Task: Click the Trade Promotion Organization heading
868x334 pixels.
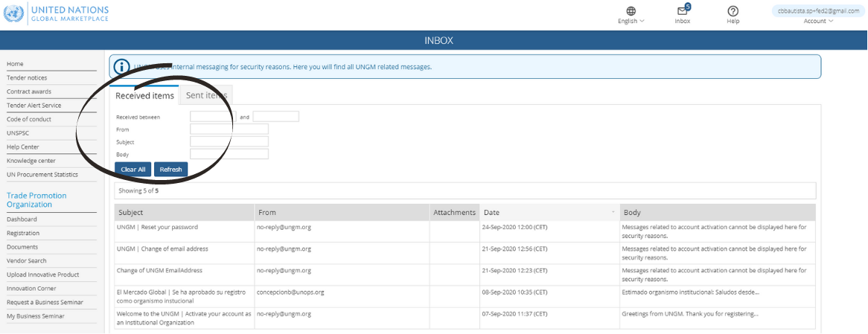Action: (36, 200)
